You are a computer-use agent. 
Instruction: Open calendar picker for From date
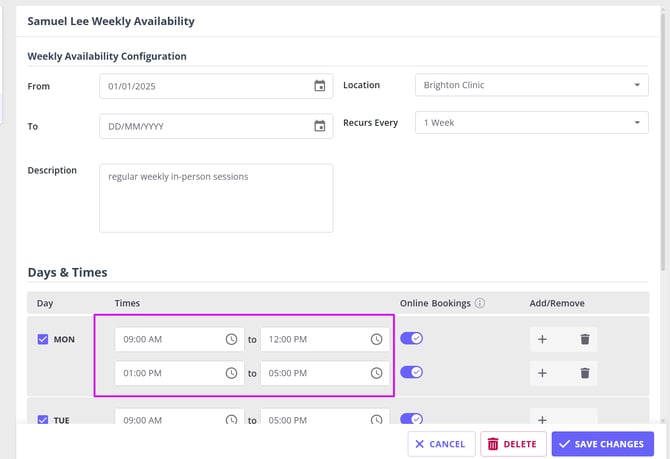click(320, 86)
